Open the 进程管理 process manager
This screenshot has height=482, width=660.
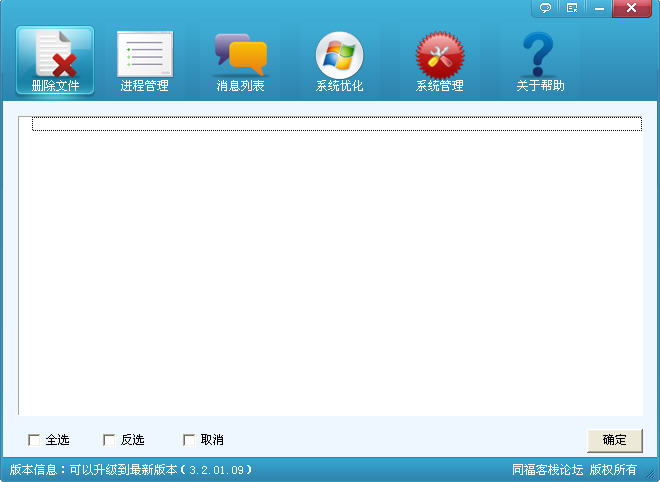point(145,60)
